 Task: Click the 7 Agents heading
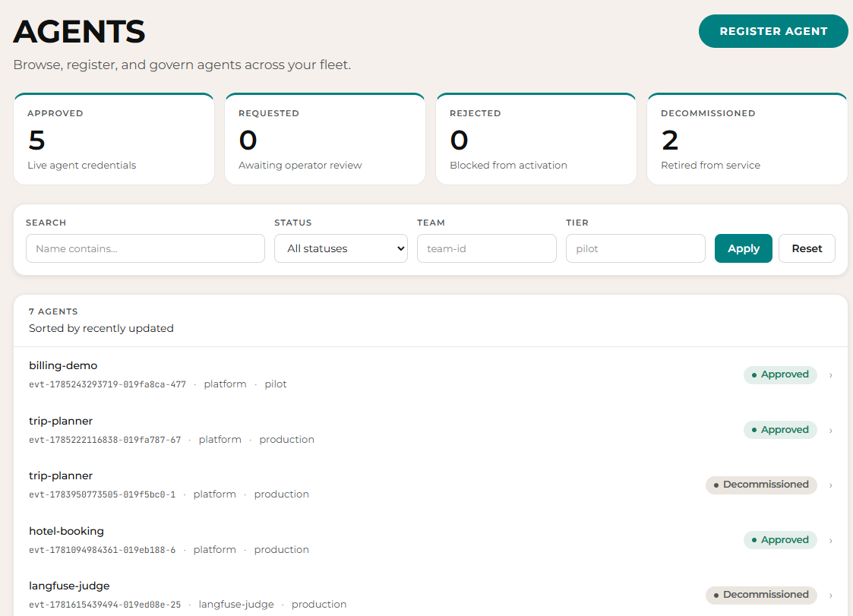(x=53, y=311)
